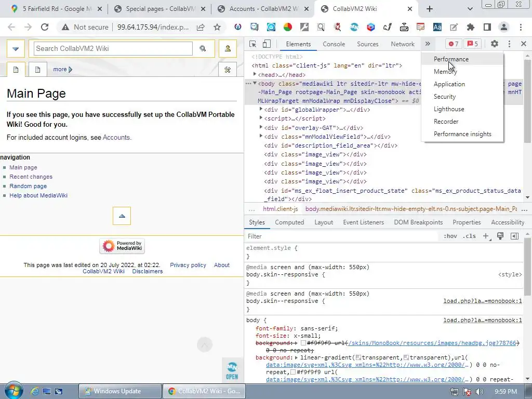Click the wiki search magnifier button
Viewport: 532px width, 399px height.
tap(203, 48)
